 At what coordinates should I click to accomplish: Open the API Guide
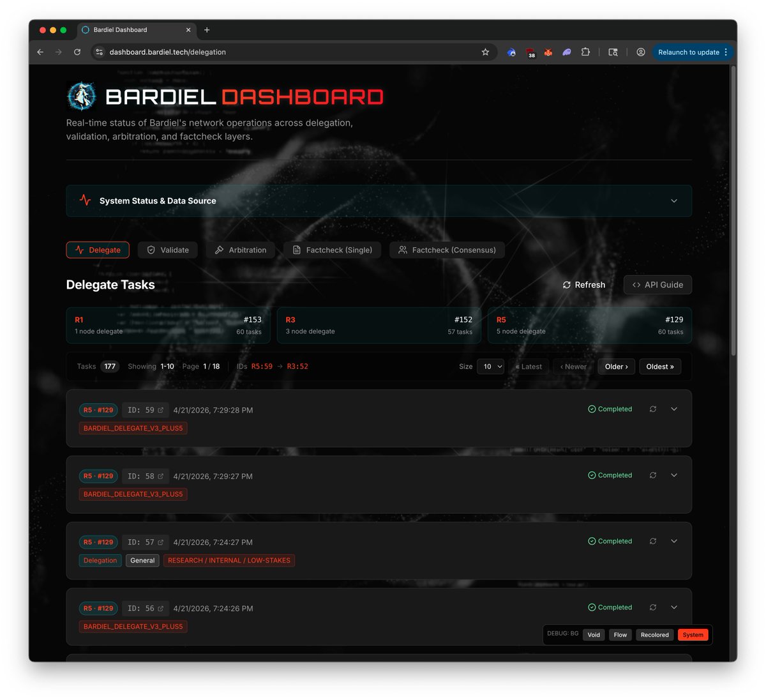657,285
